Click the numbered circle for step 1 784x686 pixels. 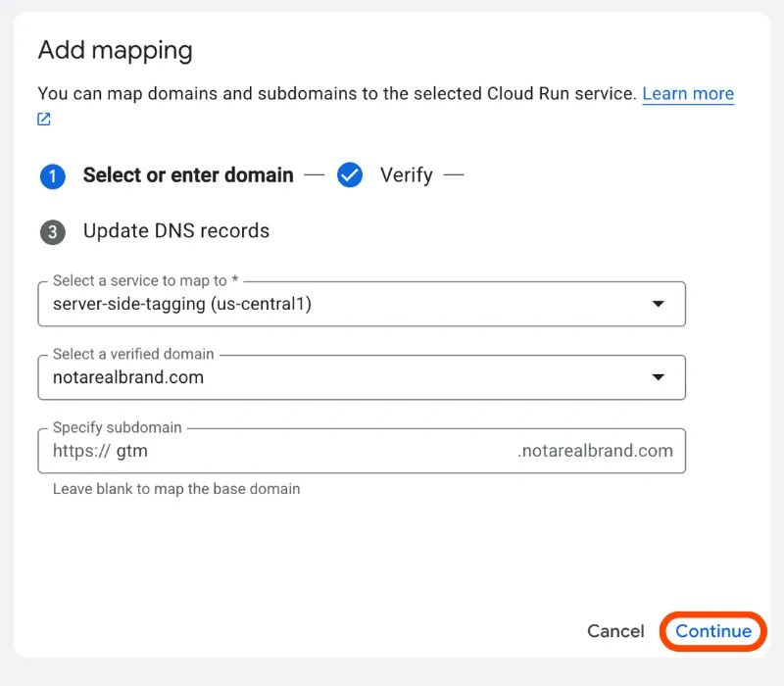click(x=52, y=175)
